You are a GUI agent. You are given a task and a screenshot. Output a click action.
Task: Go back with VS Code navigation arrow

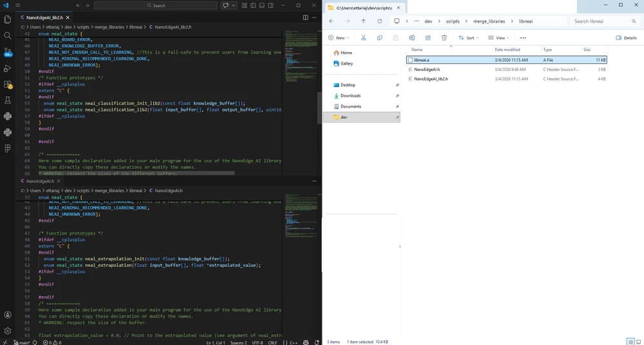[78, 5]
